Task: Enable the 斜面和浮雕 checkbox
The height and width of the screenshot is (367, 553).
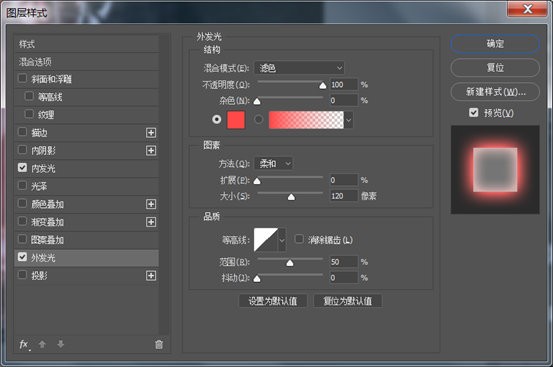Action: [22, 78]
